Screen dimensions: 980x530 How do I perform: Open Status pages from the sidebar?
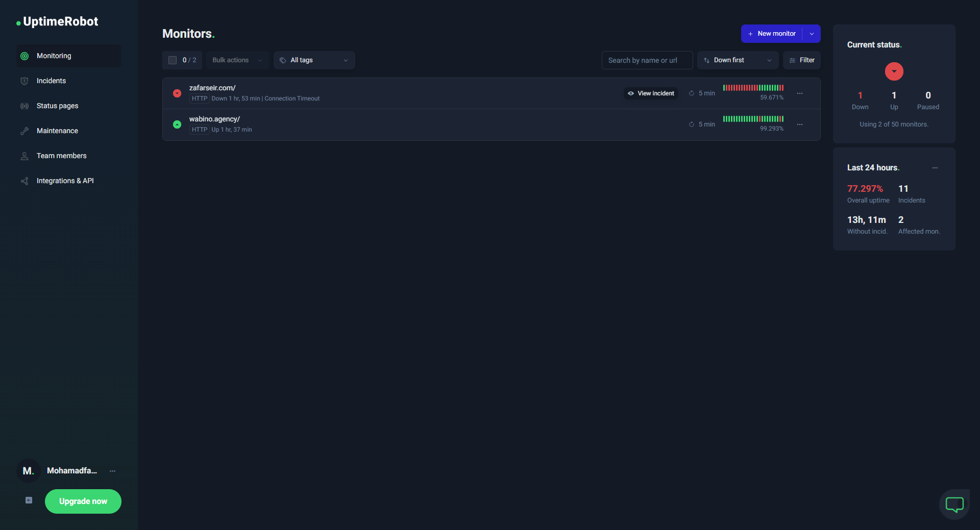pyautogui.click(x=57, y=106)
